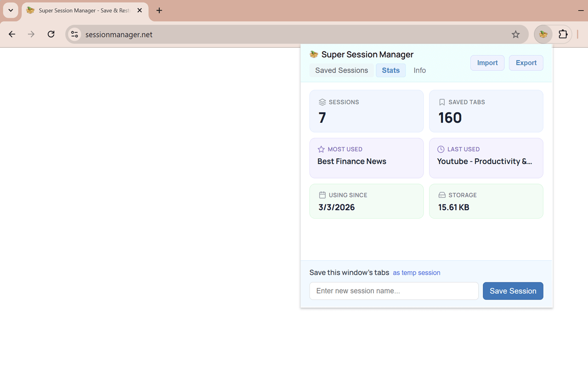Click the Export button
This screenshot has width=588, height=368.
click(x=526, y=63)
